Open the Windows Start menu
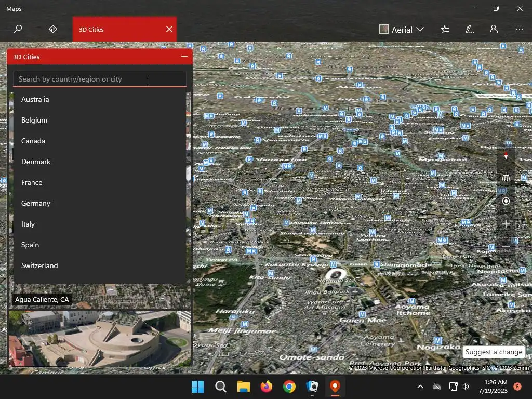This screenshot has height=399, width=532. [197, 387]
